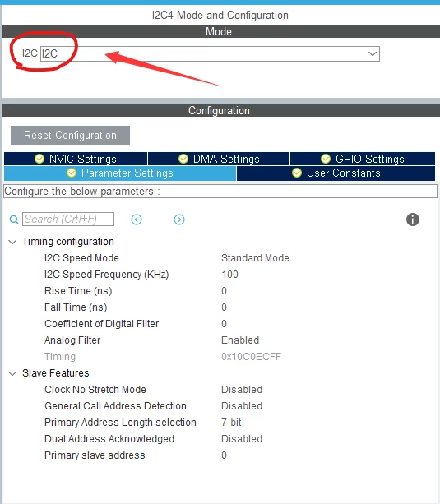Open the User Constants tab

tap(336, 173)
